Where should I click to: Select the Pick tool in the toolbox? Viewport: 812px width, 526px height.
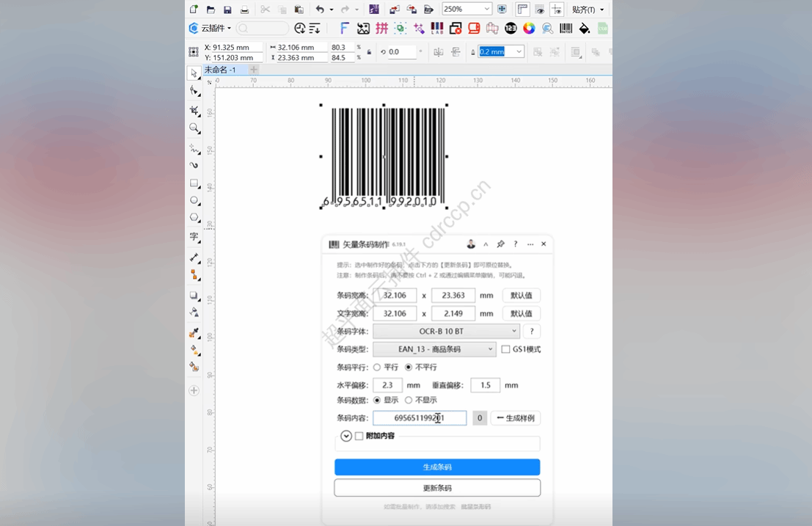pos(194,73)
